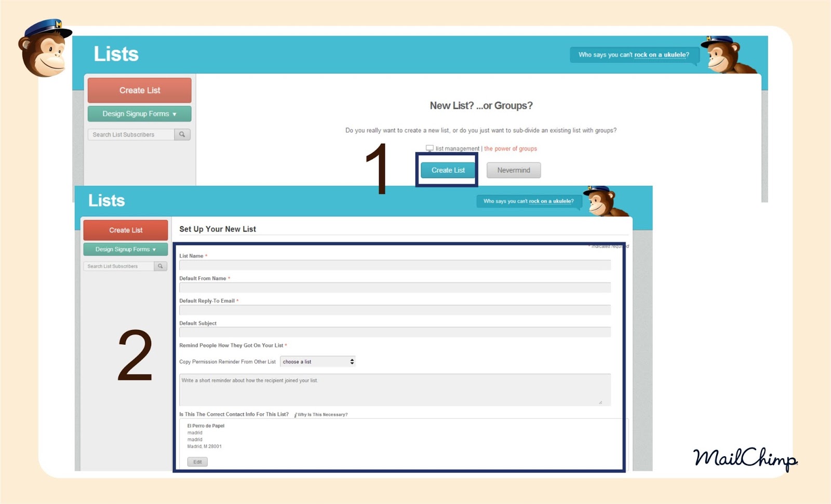Open Design Signup Forms dropdown on New List? ...or Groups? screen
Screen dimensions: 831x504
click(139, 114)
